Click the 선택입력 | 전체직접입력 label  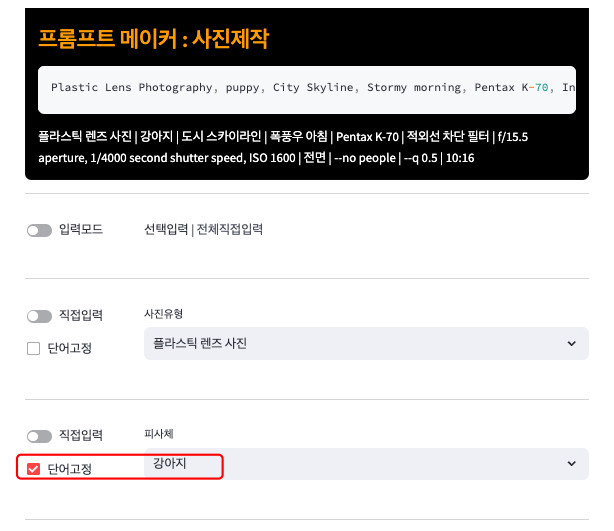coord(203,229)
